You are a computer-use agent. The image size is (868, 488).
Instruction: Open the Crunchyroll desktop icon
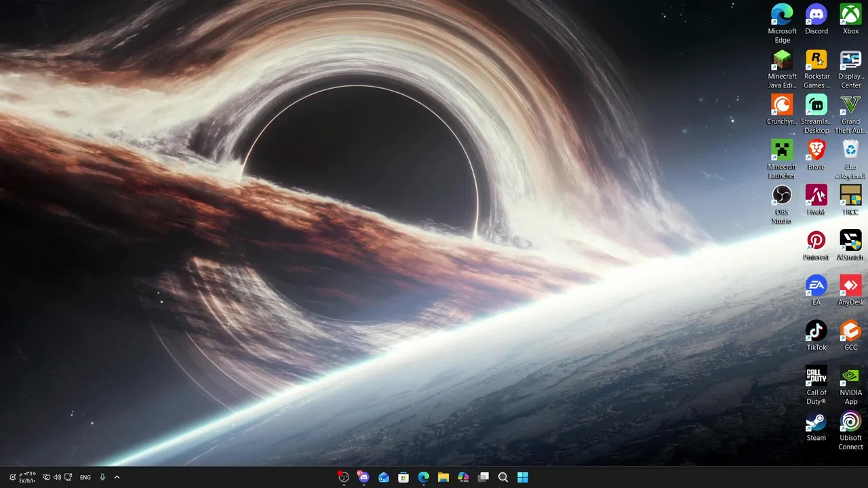[x=782, y=109]
